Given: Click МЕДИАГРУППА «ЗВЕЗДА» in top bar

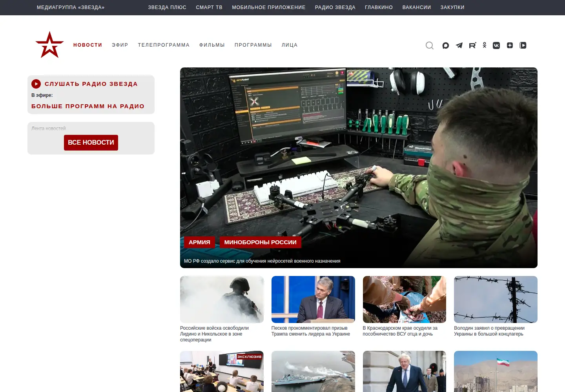Looking at the screenshot, I should (71, 7).
